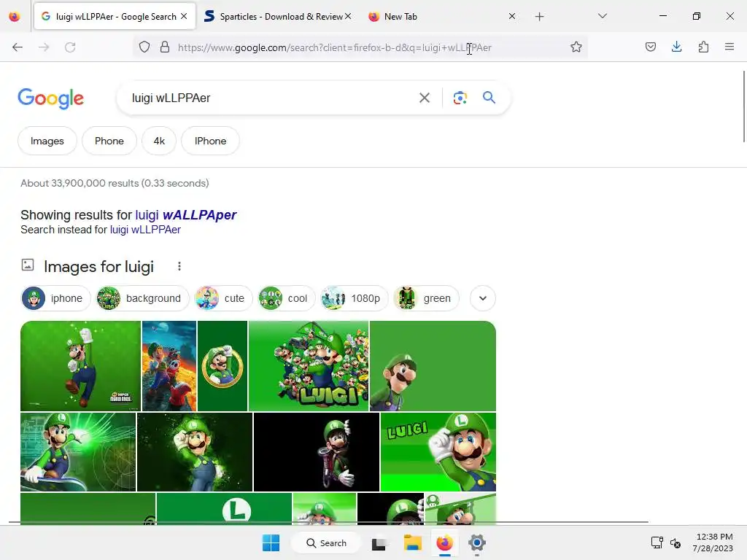Open the Firefox downloads panel
This screenshot has width=747, height=560.
point(676,47)
